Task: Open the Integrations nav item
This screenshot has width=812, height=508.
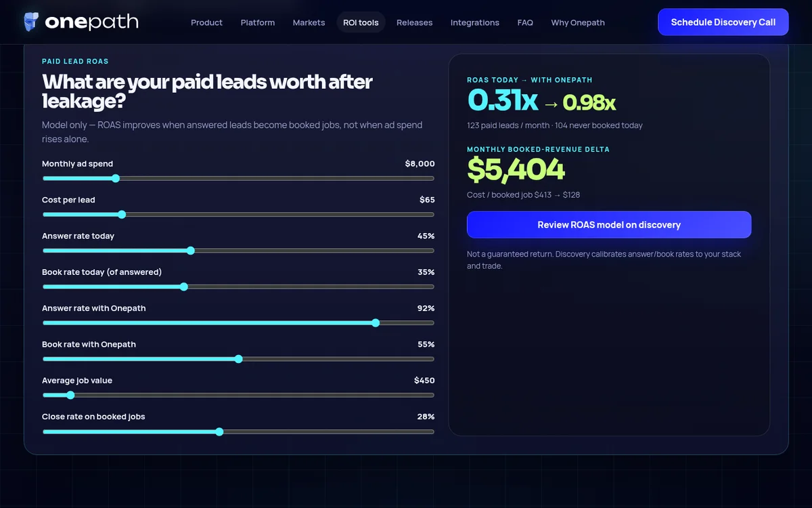Action: [475, 22]
